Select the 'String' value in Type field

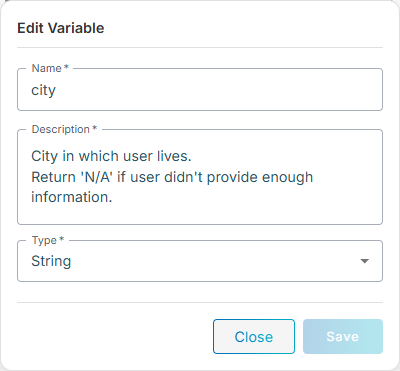click(x=51, y=261)
